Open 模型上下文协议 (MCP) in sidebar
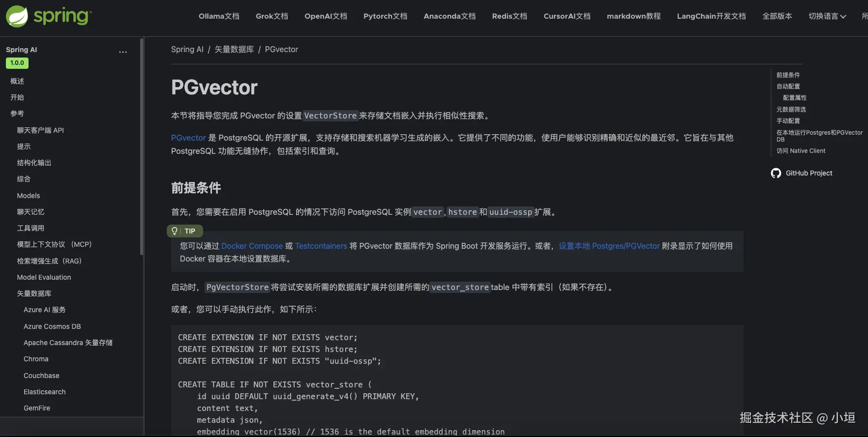Screen dimensions: 868x437 pyautogui.click(x=54, y=244)
